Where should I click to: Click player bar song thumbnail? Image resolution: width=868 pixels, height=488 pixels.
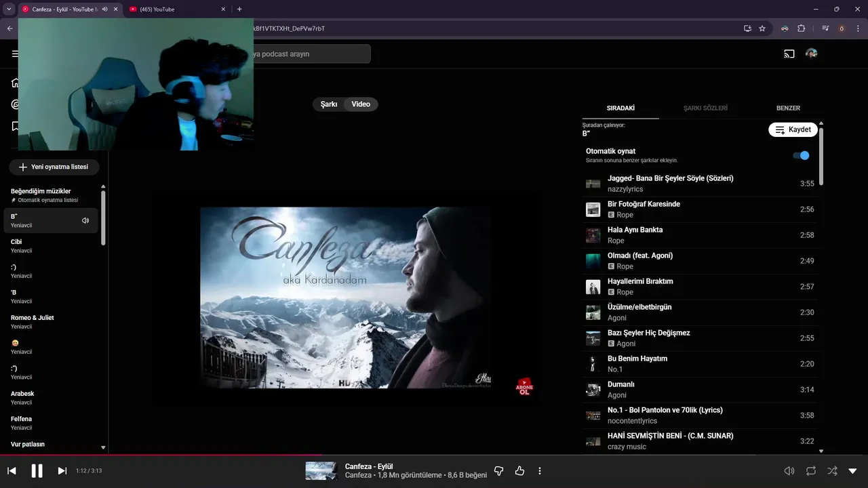tap(321, 470)
